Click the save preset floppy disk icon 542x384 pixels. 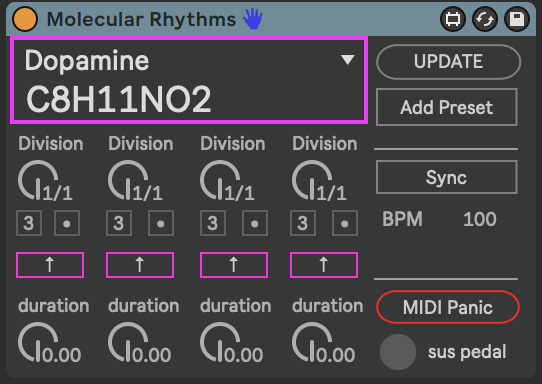click(x=517, y=19)
